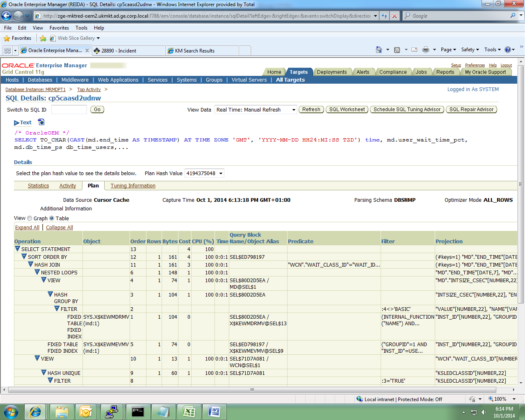Screen dimensions: 525x420
Task: Switch to the KM Search Results tab
Action: pyautogui.click(x=202, y=50)
